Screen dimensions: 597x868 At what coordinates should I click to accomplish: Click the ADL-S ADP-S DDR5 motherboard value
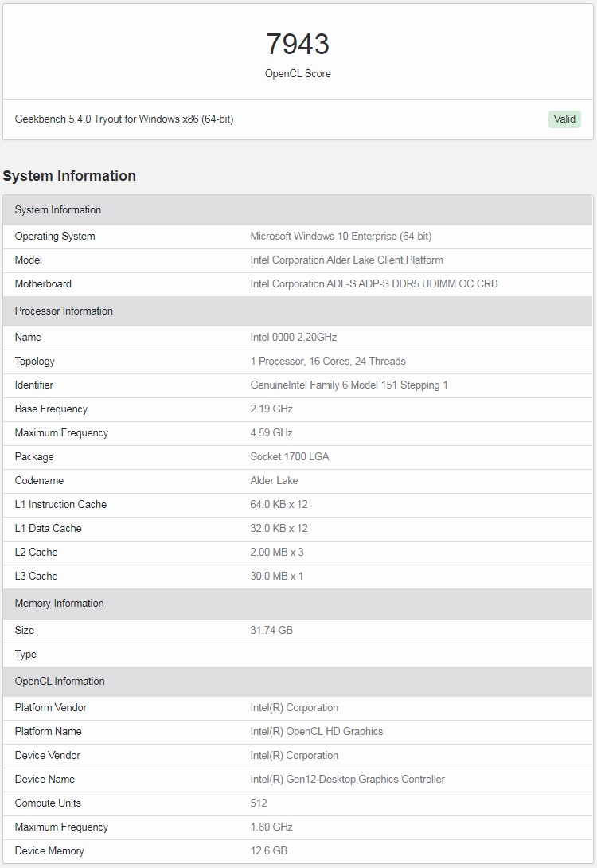[x=373, y=284]
